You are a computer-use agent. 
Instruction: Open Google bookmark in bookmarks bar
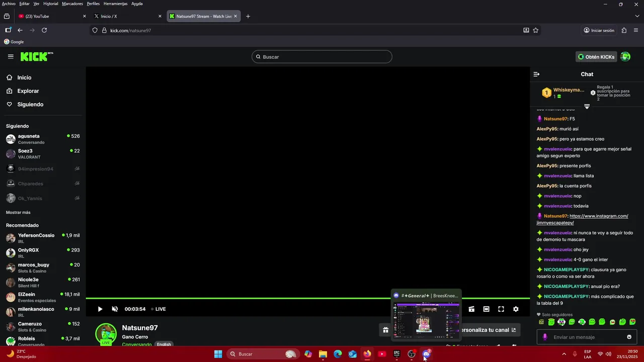pos(14,42)
